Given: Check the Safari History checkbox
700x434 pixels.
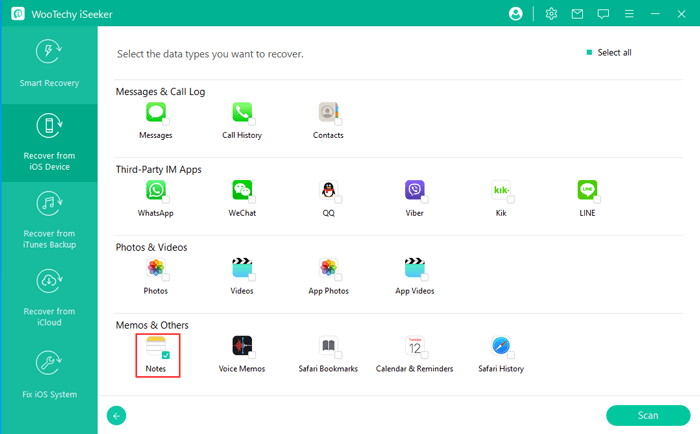Looking at the screenshot, I should (511, 355).
